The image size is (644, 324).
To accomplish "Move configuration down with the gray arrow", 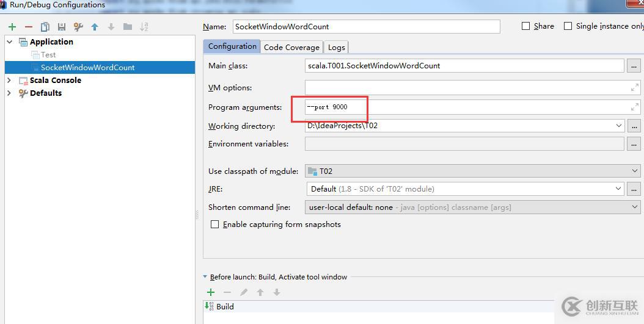I will coord(111,27).
